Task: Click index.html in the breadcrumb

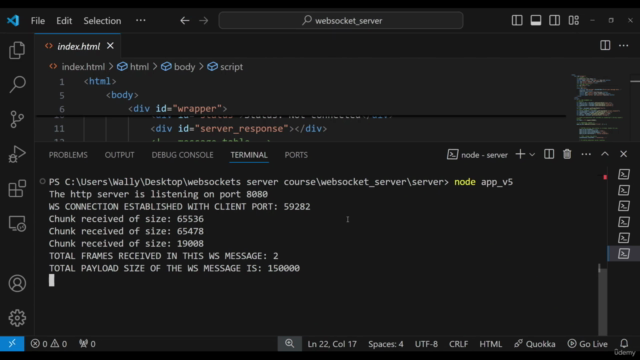Action: point(83,67)
